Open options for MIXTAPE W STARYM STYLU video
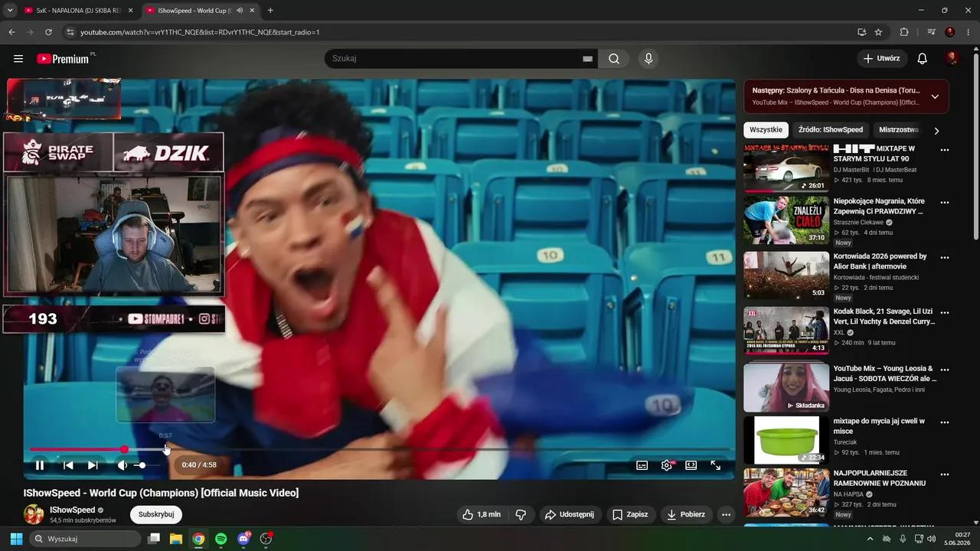This screenshot has width=980, height=551. tap(945, 150)
